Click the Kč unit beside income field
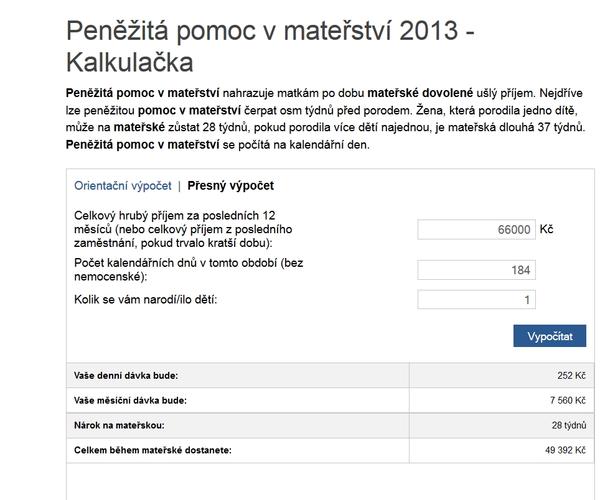Screen dimensions: 600x500 point(546,229)
